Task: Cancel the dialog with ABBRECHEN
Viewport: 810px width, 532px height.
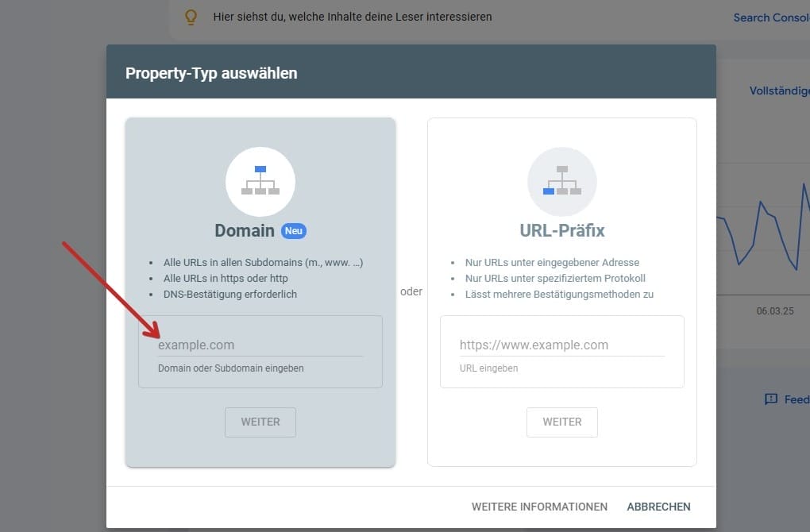Action: pos(658,507)
